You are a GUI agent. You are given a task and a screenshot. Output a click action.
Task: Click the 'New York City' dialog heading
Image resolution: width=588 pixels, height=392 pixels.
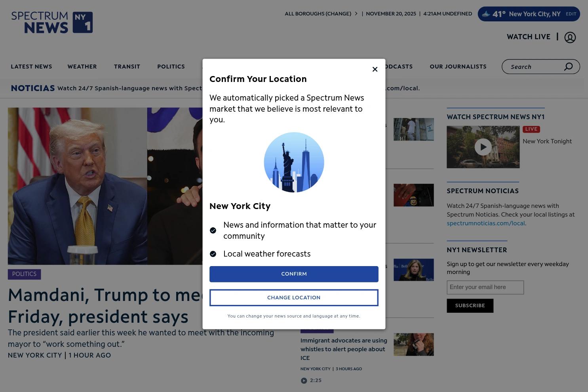(x=240, y=206)
